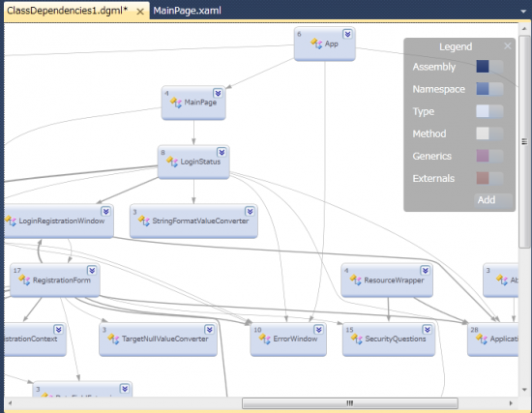The height and width of the screenshot is (413, 532).
Task: Click the StringFormatValueConverter class icon
Action: (144, 221)
